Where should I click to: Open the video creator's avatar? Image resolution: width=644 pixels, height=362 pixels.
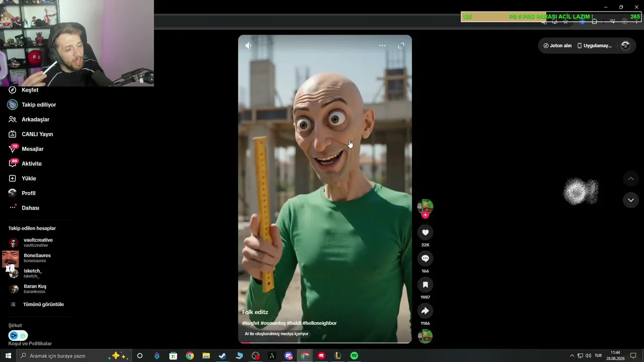(425, 206)
